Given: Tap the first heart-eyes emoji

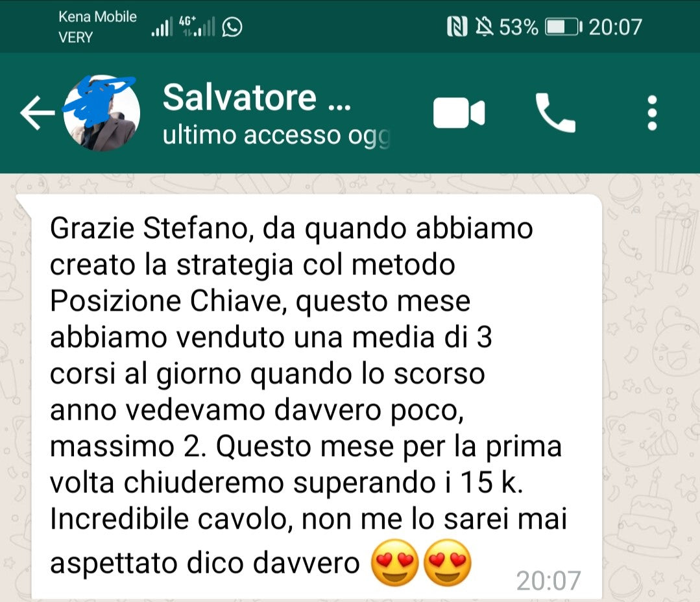Looking at the screenshot, I should (395, 562).
